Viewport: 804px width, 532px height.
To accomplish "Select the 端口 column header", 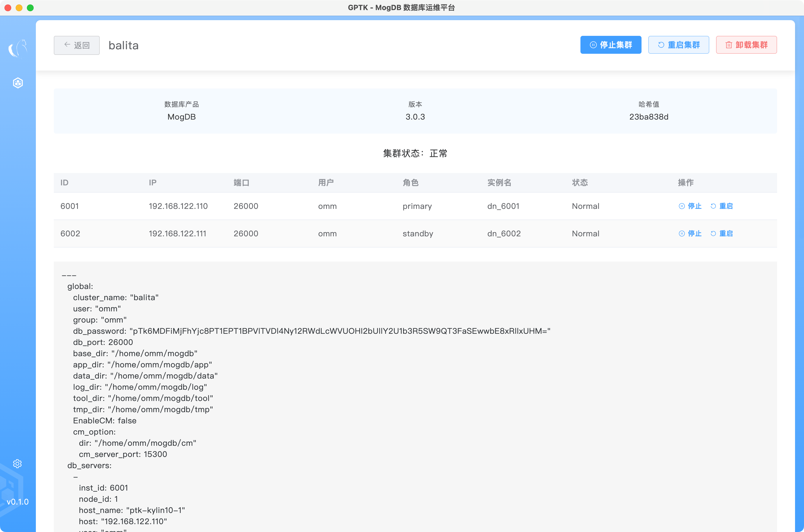I will tap(241, 183).
